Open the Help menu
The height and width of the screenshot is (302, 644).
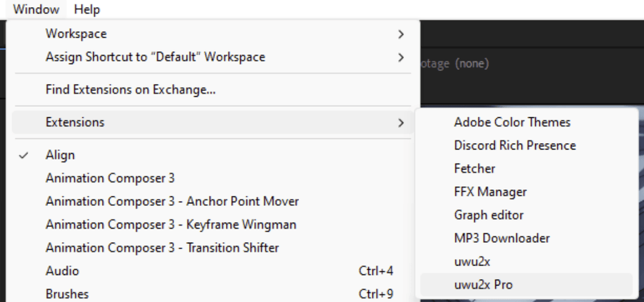(x=87, y=10)
